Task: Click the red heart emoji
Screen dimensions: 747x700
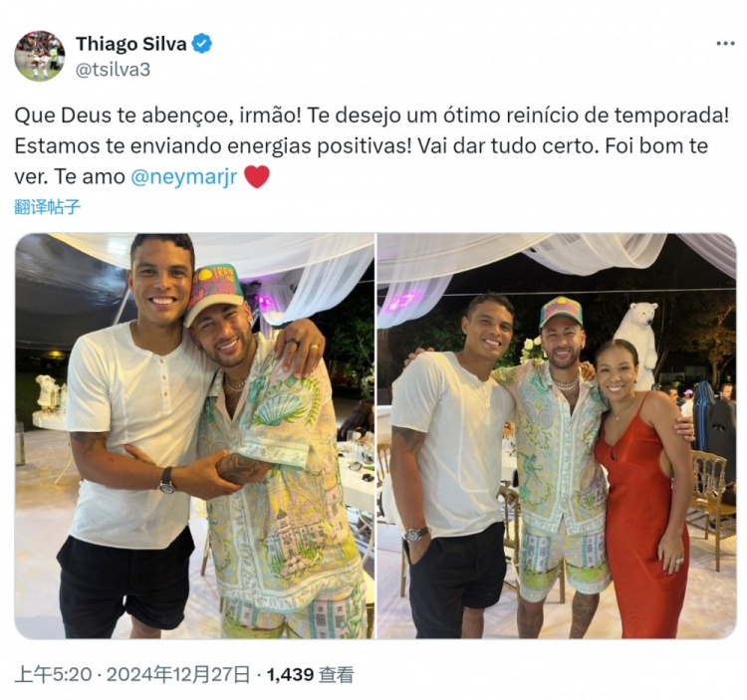Action: [257, 176]
